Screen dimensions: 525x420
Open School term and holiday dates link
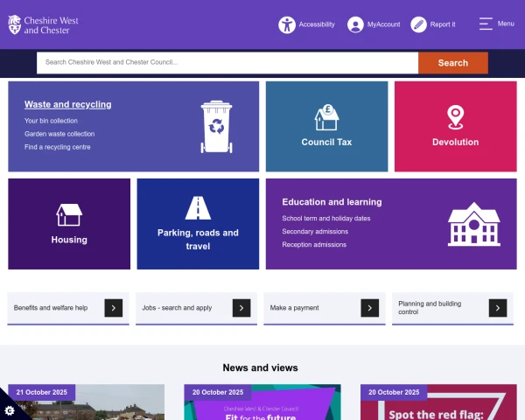(326, 219)
